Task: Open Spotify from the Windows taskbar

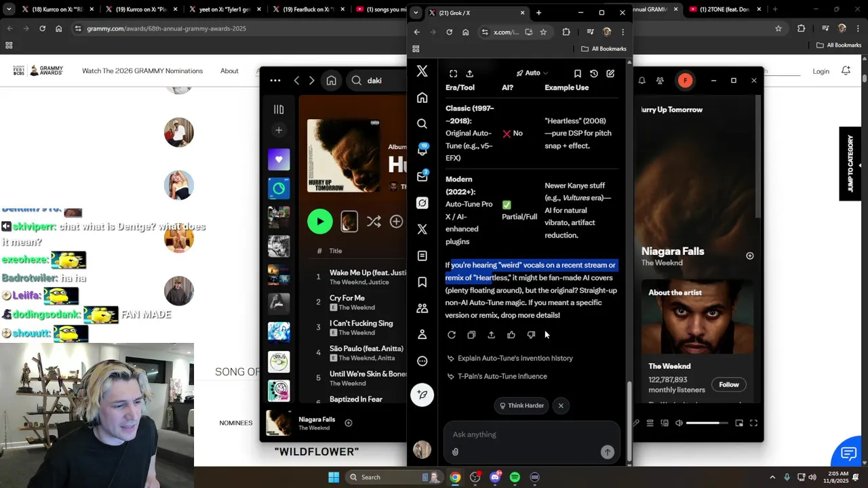Action: [x=515, y=477]
